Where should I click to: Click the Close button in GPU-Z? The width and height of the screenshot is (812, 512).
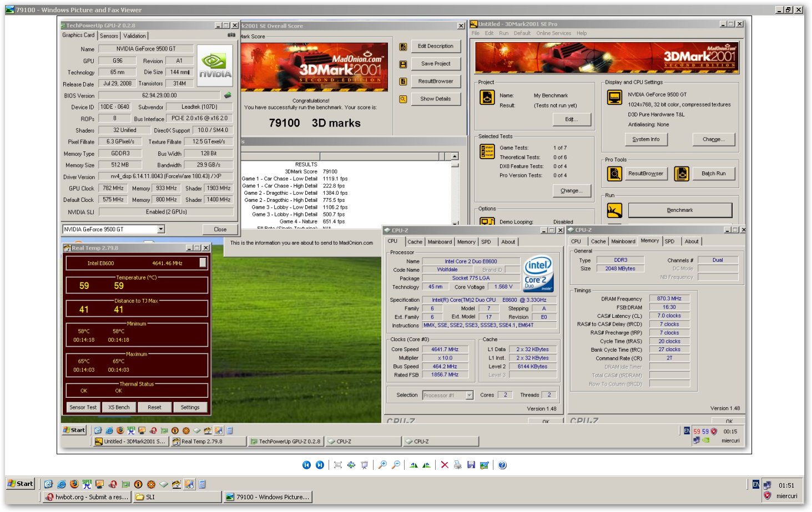220,229
